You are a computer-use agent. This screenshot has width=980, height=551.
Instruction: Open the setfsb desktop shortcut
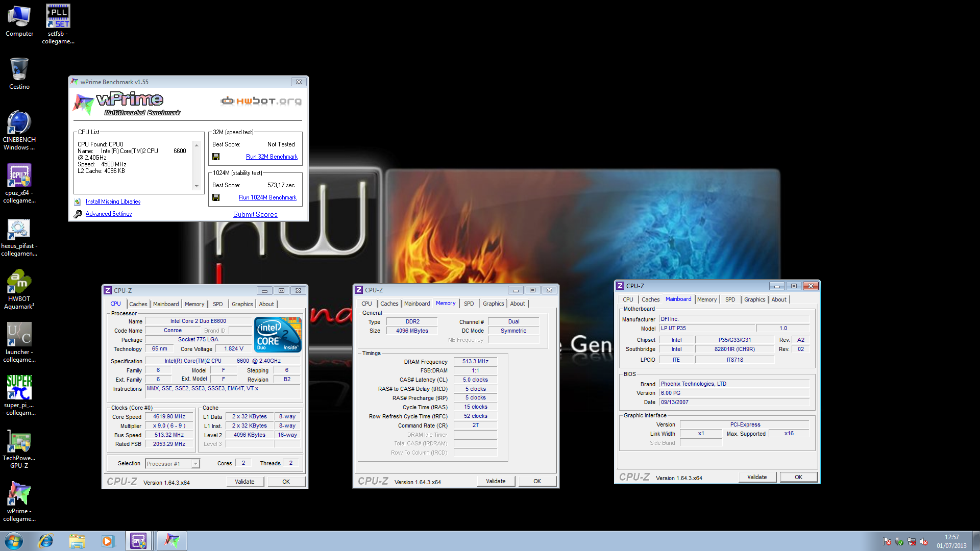click(x=58, y=24)
